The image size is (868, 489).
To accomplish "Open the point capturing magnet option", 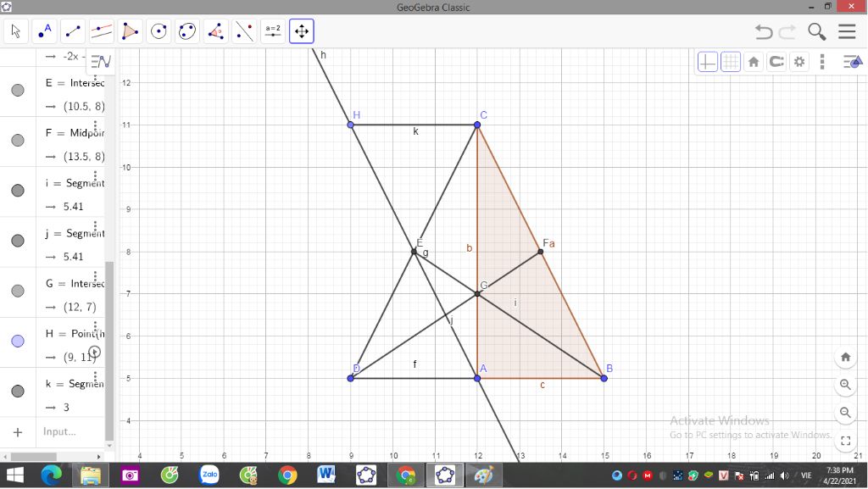I will pyautogui.click(x=776, y=61).
